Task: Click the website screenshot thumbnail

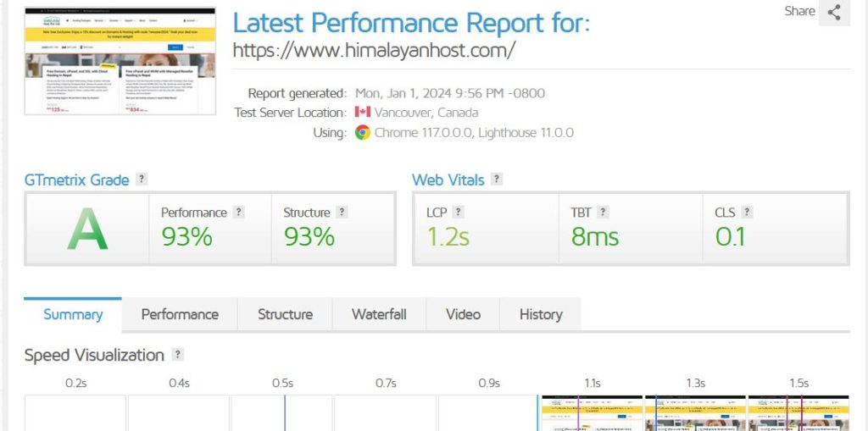Action: [120, 61]
